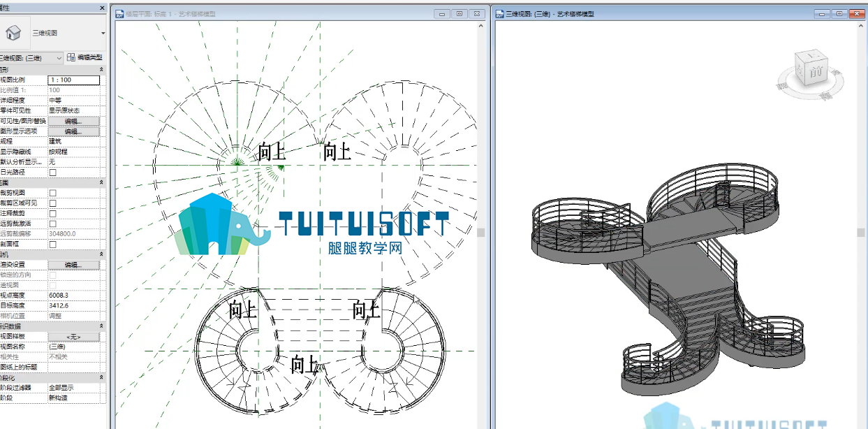Maximize the 三维视图 3D window

(x=839, y=13)
